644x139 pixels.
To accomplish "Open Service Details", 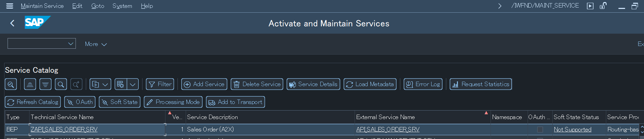I will pyautogui.click(x=313, y=84).
